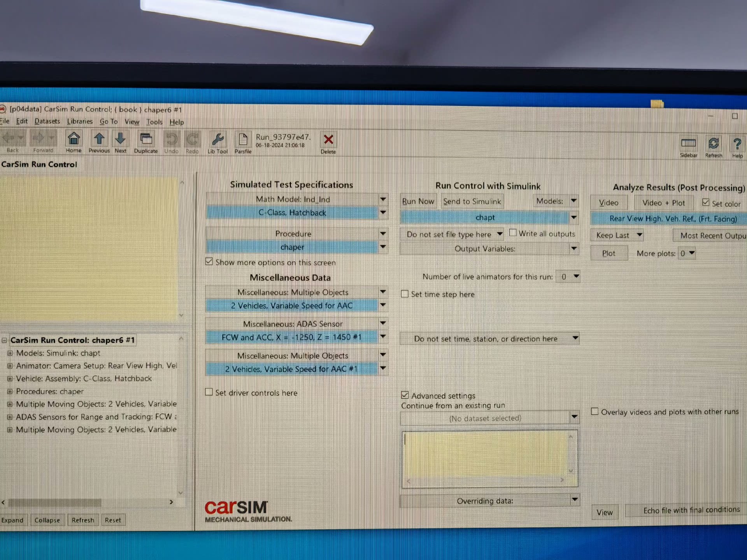Open the Datasets menu
Viewport: 747px width, 560px height.
47,121
